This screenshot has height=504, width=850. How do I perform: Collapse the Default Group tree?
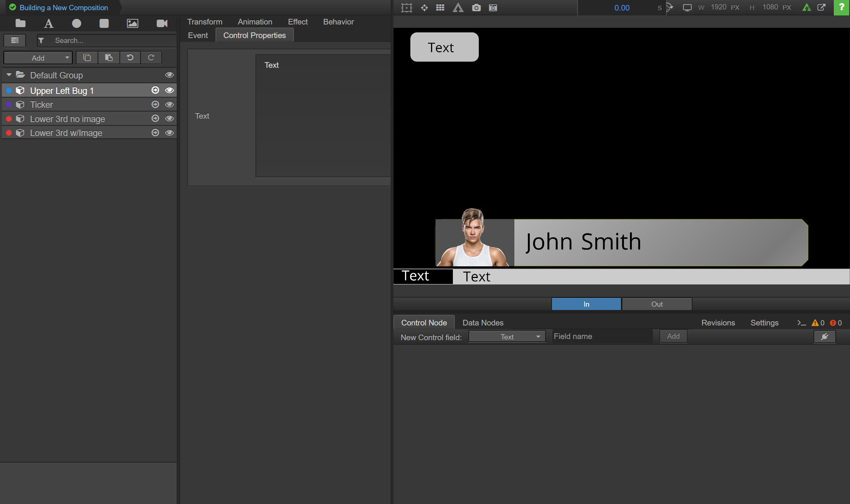(9, 75)
